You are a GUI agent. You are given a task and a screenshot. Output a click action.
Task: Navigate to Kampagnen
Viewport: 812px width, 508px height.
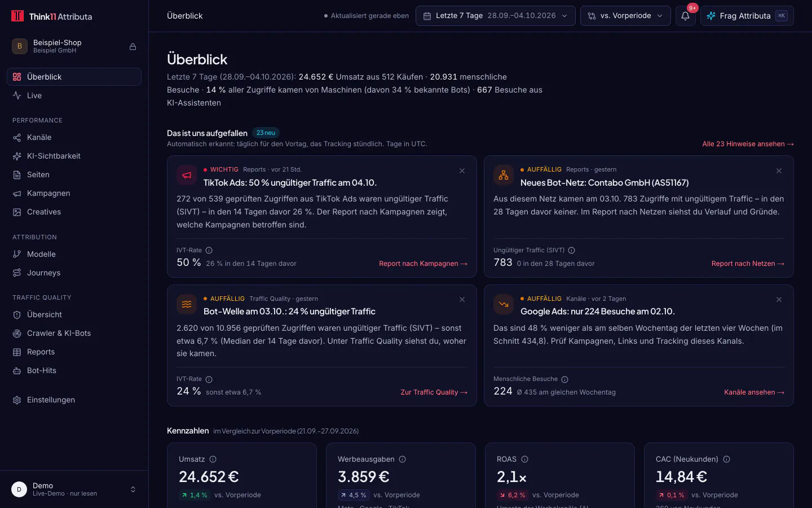point(74,193)
